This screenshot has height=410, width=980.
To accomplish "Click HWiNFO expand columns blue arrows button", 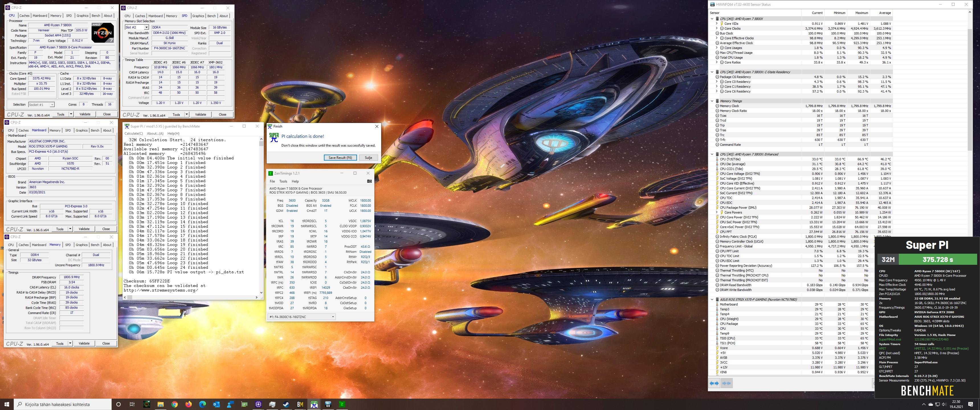I will click(714, 383).
